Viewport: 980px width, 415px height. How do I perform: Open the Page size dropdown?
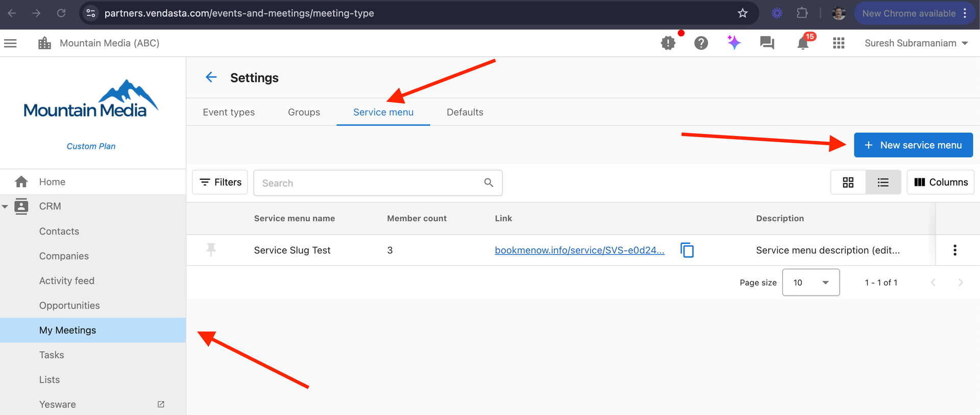click(x=811, y=282)
